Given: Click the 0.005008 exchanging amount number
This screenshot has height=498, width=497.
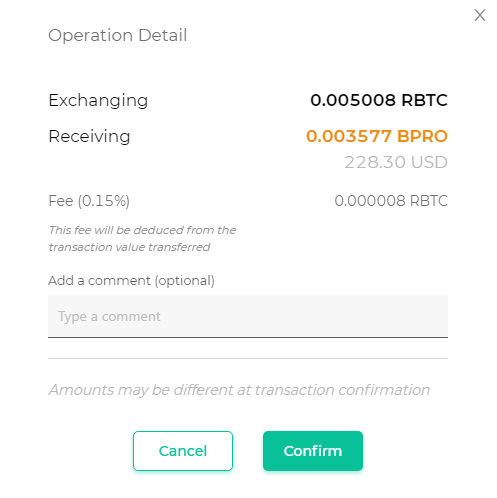Looking at the screenshot, I should coord(353,100).
